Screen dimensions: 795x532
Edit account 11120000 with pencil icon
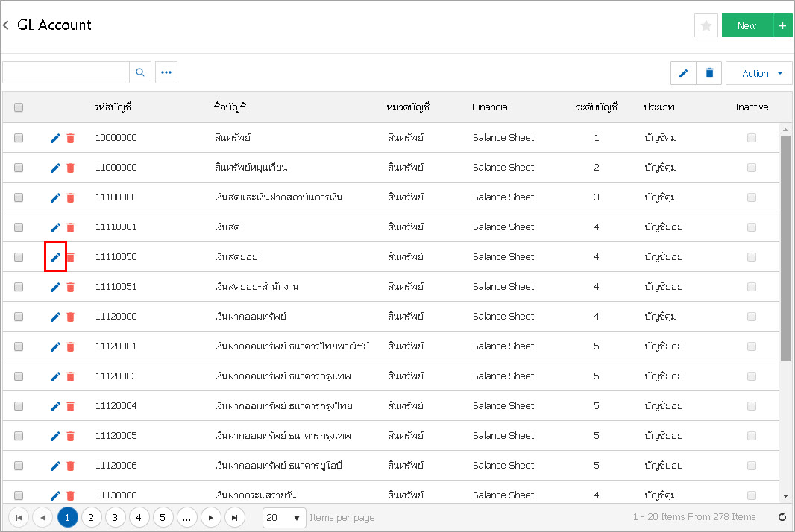[x=55, y=317]
